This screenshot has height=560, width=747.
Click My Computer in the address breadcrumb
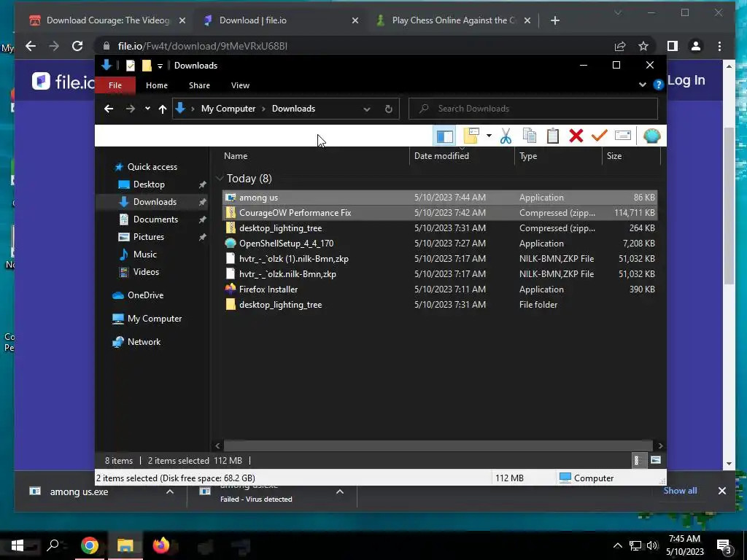coord(228,109)
